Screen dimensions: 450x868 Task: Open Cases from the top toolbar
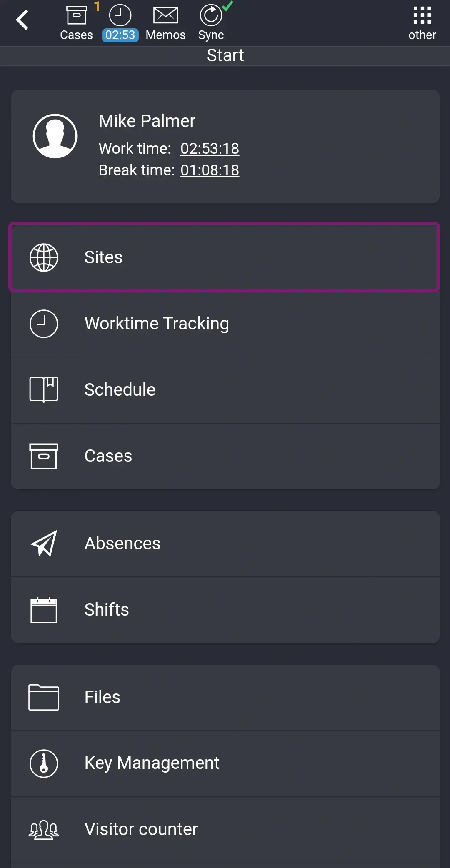point(76,23)
